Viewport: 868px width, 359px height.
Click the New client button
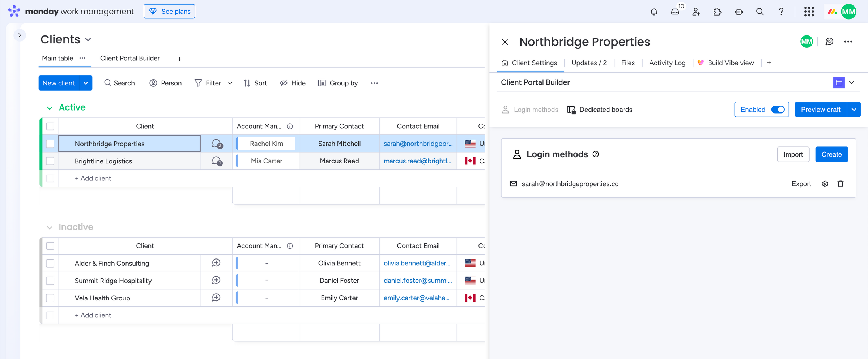point(59,83)
